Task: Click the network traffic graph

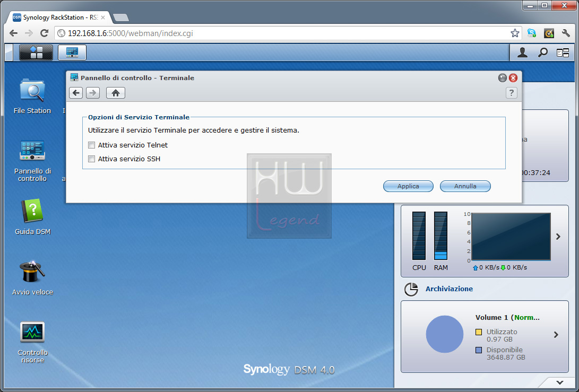Action: click(x=511, y=237)
